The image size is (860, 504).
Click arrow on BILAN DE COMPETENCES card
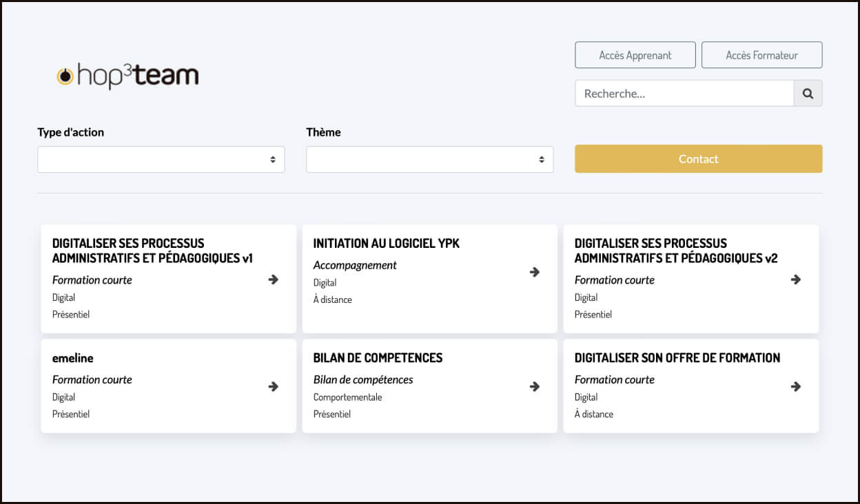(x=534, y=386)
